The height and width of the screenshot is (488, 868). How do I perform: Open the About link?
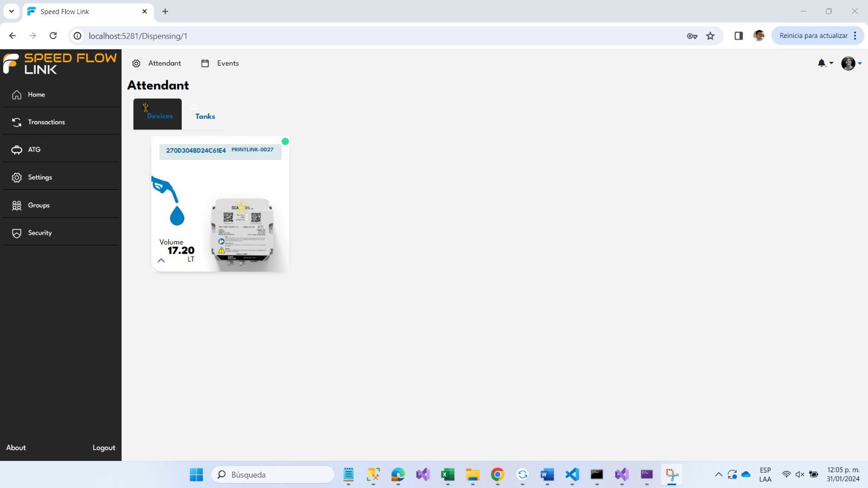point(16,448)
